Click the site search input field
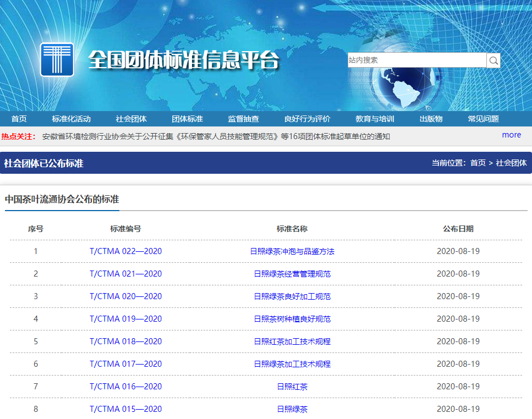This screenshot has height=419, width=532. 416,60
